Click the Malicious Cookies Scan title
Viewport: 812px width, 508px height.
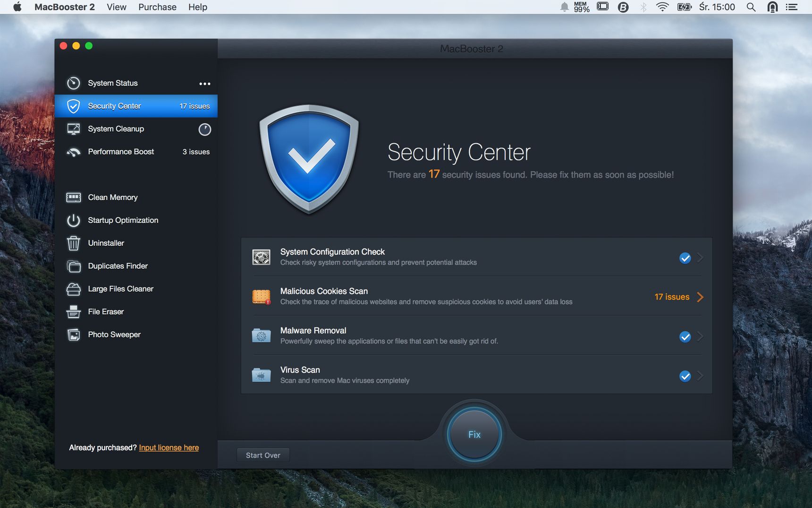(x=324, y=291)
